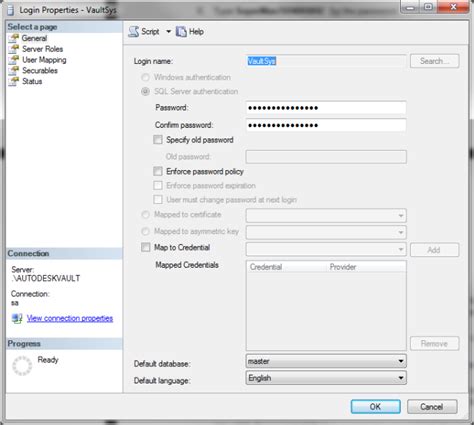Viewport: 474px width, 425px height.
Task: Click the Old password field
Action: pos(326,157)
